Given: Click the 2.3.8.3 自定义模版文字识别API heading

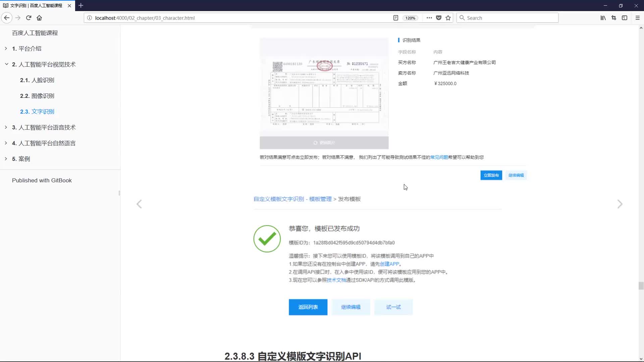Looking at the screenshot, I should coord(292,356).
